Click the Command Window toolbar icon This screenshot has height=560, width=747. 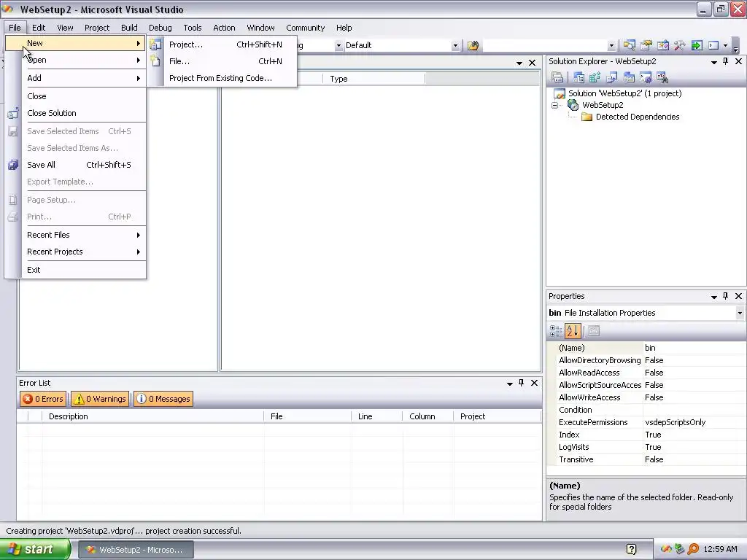pos(713,45)
